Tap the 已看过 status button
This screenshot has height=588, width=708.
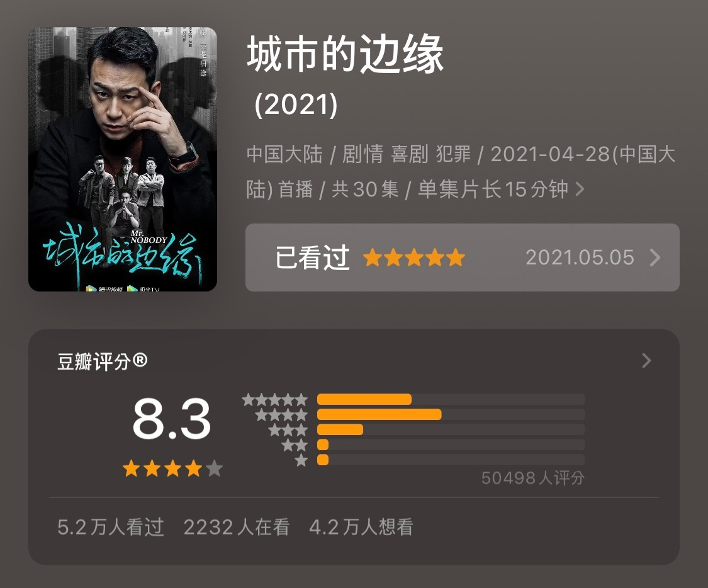(312, 257)
